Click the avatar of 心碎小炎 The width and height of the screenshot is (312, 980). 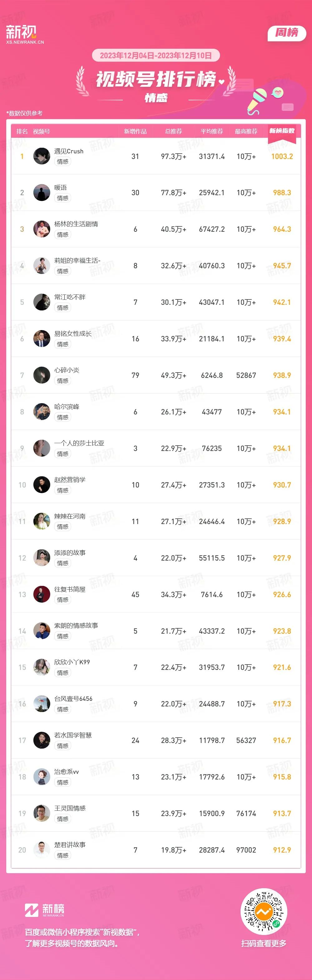click(x=42, y=375)
